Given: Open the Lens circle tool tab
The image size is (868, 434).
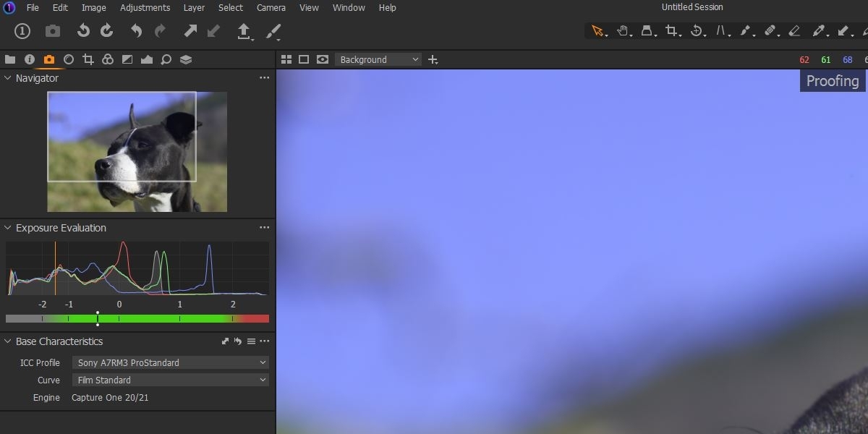Looking at the screenshot, I should (x=69, y=59).
